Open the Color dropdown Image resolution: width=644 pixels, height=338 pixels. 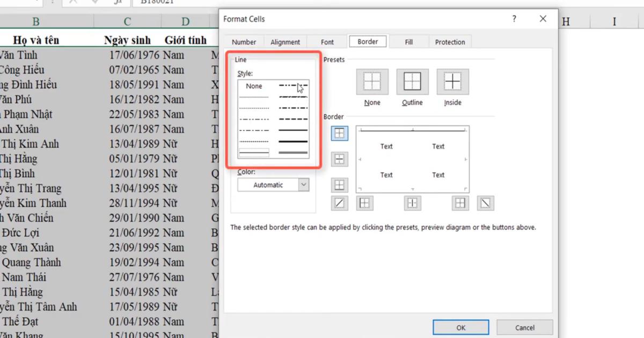coord(305,185)
